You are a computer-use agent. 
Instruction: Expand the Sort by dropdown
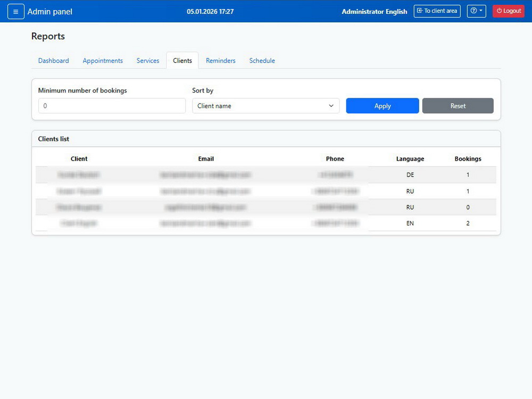265,106
